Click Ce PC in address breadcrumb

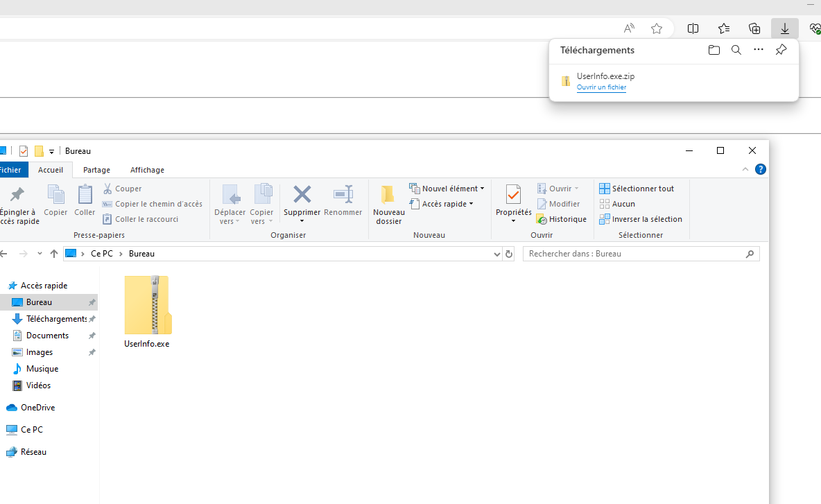coord(101,253)
